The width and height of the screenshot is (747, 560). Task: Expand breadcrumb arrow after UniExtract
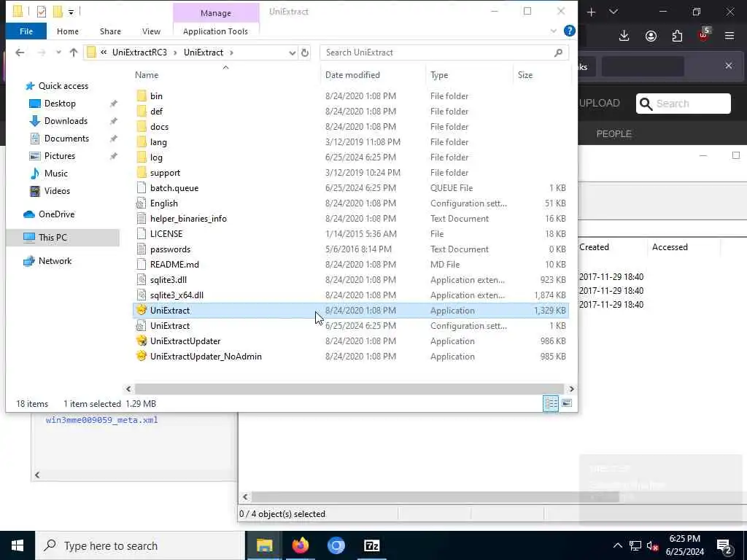pos(231,52)
